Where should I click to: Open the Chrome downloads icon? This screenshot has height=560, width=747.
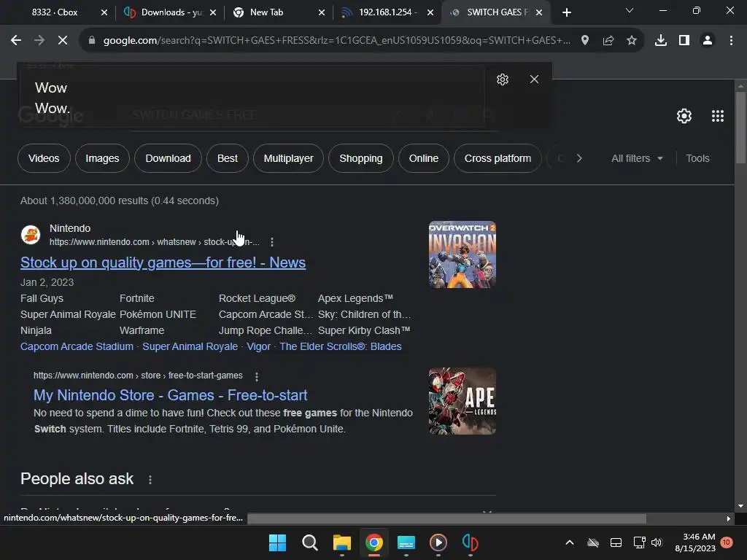tap(661, 41)
